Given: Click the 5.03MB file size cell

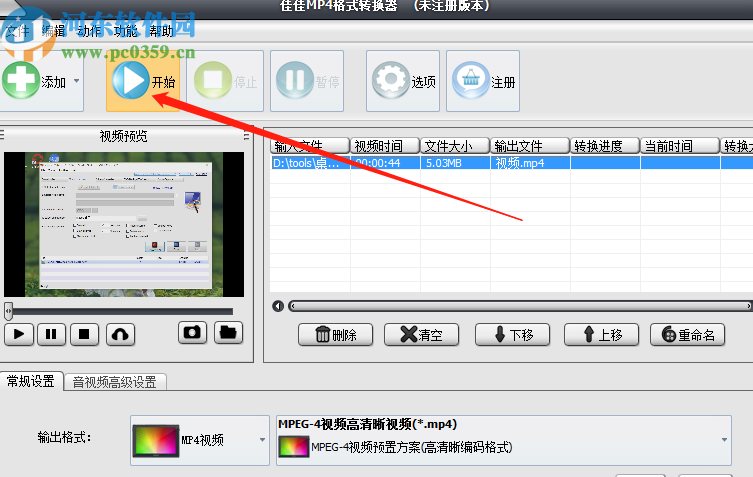Looking at the screenshot, I should (455, 163).
